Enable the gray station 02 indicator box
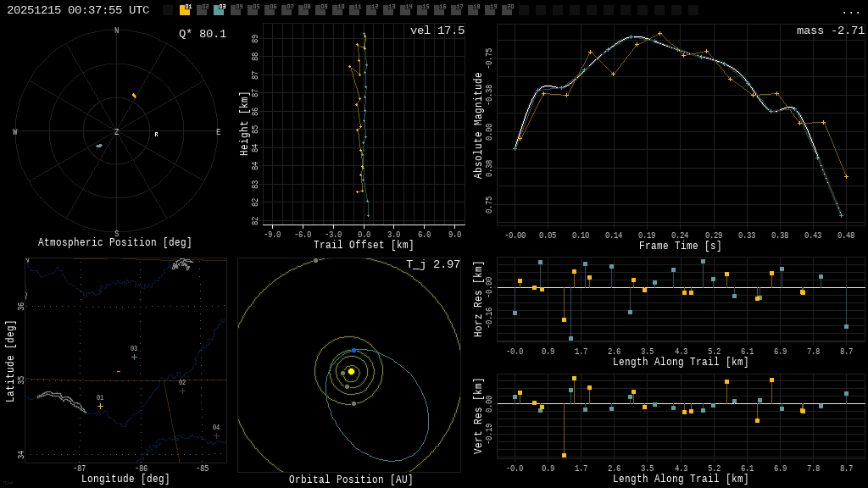The image size is (868, 488). [202, 10]
